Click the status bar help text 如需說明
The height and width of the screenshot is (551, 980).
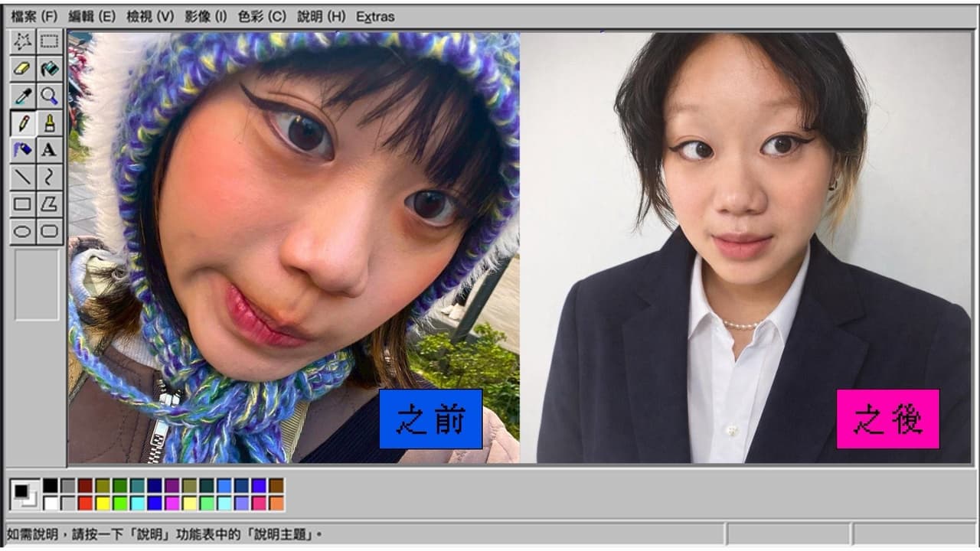[164, 534]
